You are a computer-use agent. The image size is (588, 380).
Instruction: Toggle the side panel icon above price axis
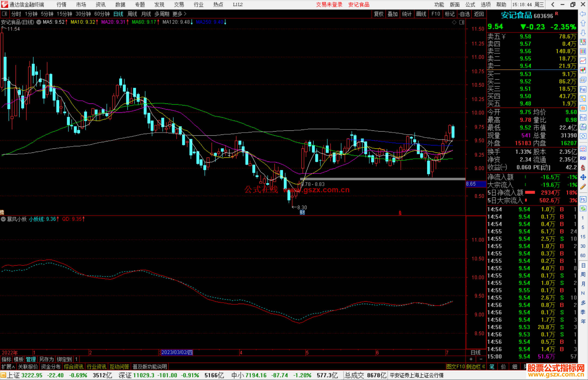pos(462,22)
